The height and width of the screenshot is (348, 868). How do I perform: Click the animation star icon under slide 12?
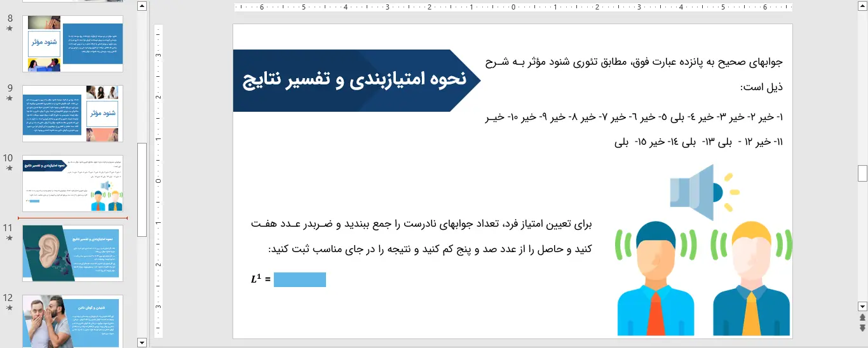click(9, 308)
